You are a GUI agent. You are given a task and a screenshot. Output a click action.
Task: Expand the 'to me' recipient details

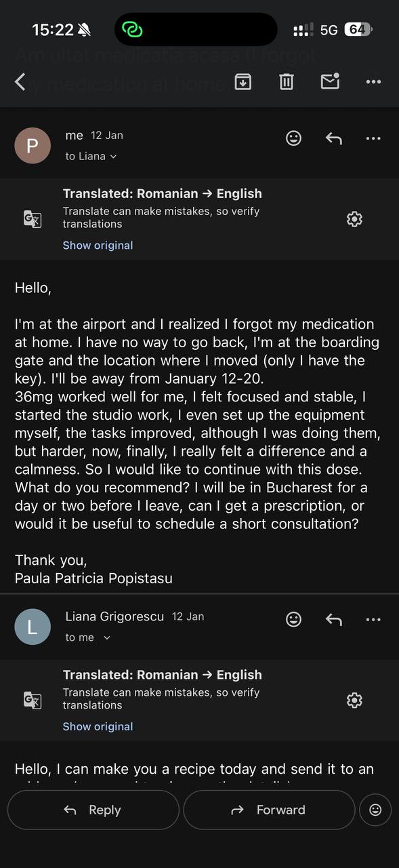(x=84, y=637)
